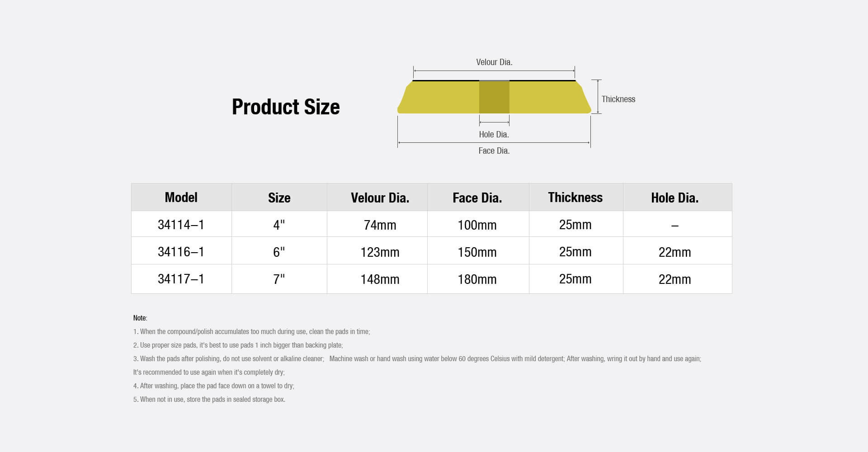Select model 34116–1 cell

[181, 252]
